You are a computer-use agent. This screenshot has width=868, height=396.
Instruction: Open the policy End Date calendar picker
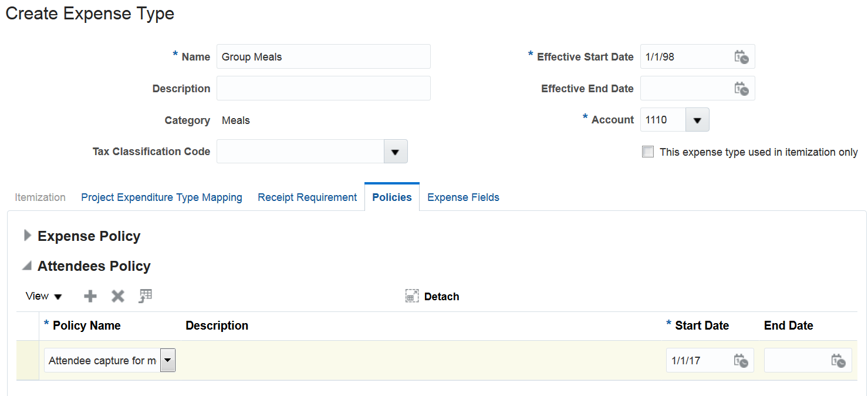click(x=838, y=361)
